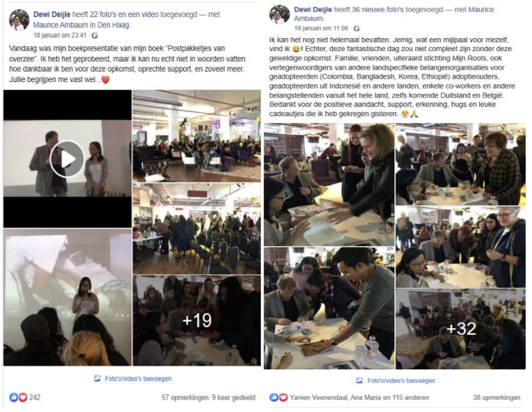Open Dewi Deijle's avatar on right post
Screen dimensions: 532x412
pyautogui.click(x=279, y=15)
